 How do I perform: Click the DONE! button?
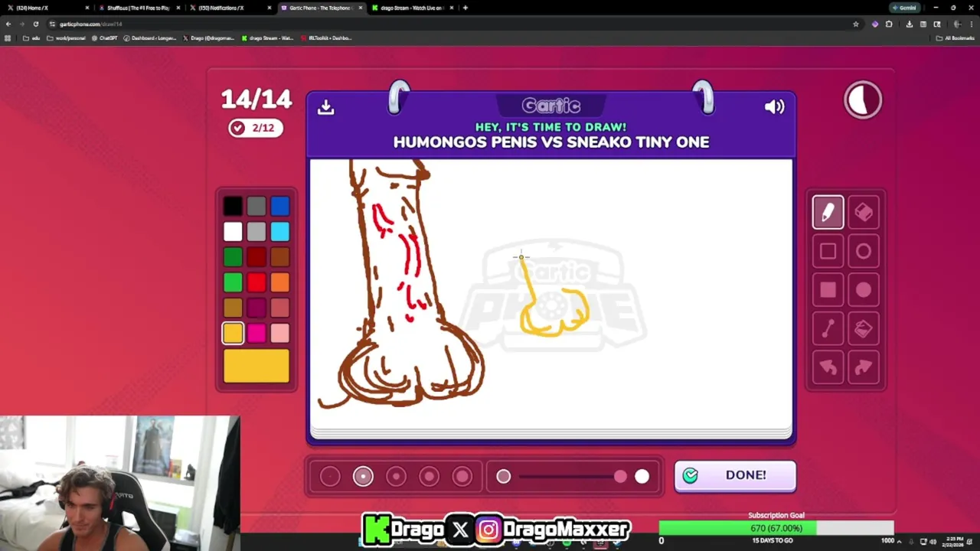735,476
